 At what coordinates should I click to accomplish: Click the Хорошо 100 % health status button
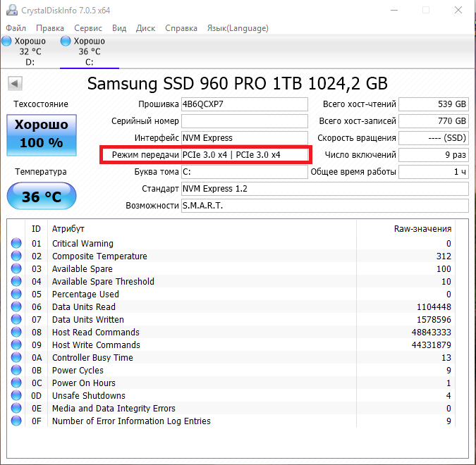click(x=42, y=135)
